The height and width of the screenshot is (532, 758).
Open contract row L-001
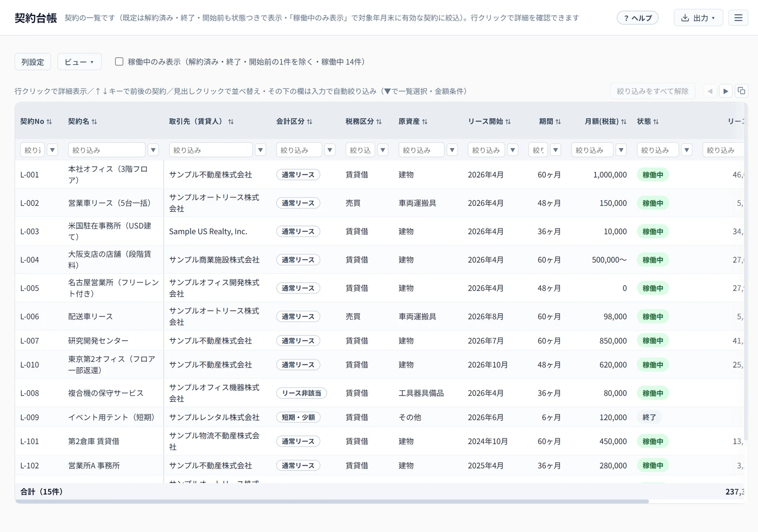click(379, 174)
